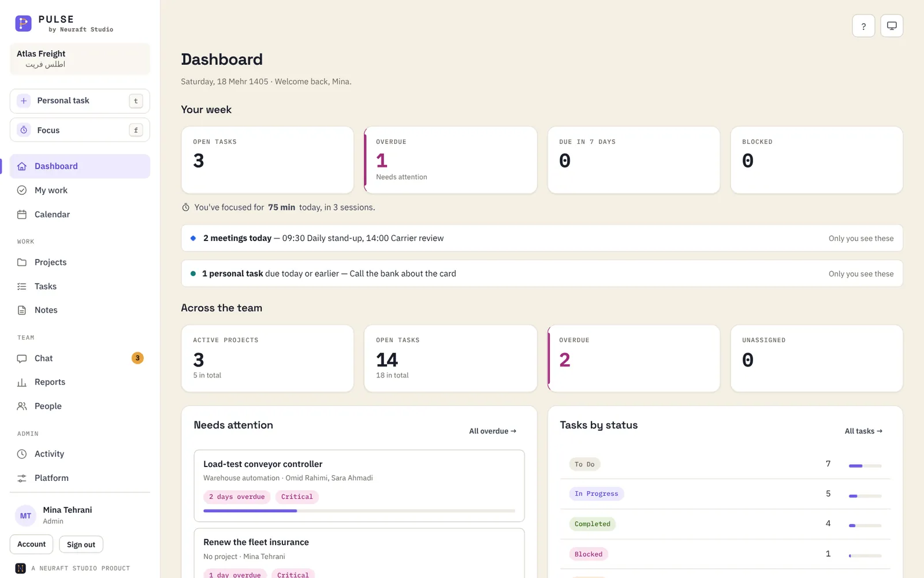This screenshot has width=924, height=578.
Task: Start a Focus session
Action: pos(80,130)
